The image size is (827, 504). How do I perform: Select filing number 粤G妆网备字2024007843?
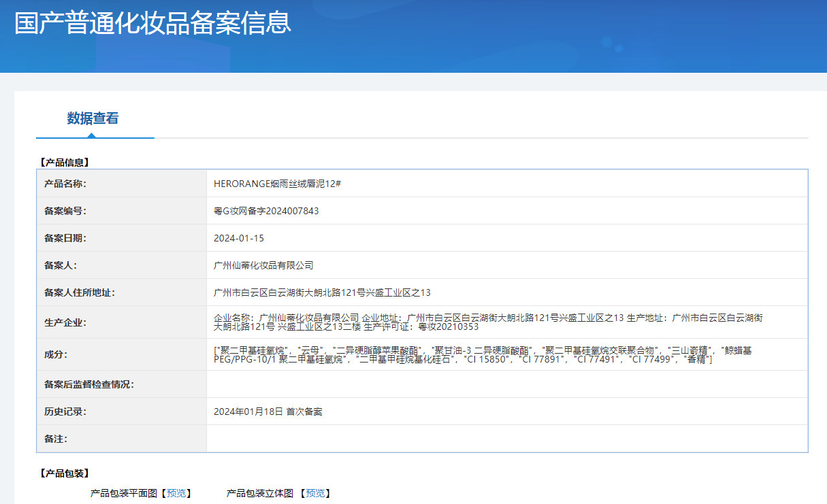click(266, 211)
